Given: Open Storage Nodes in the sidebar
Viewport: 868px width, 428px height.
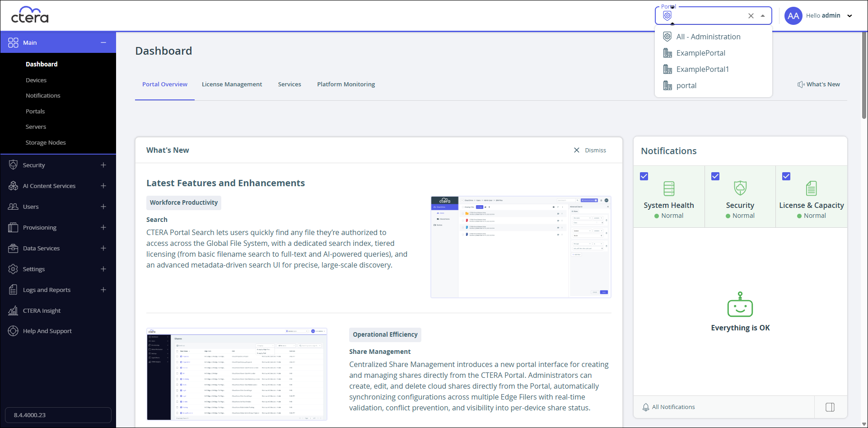Looking at the screenshot, I should (x=46, y=143).
